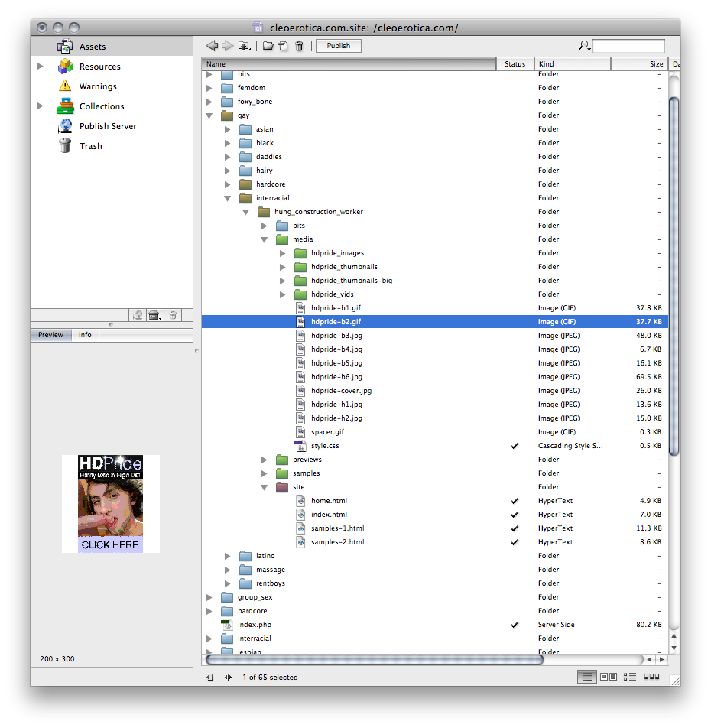Select the outline list view mode
Image resolution: width=711 pixels, height=728 pixels.
pyautogui.click(x=630, y=677)
